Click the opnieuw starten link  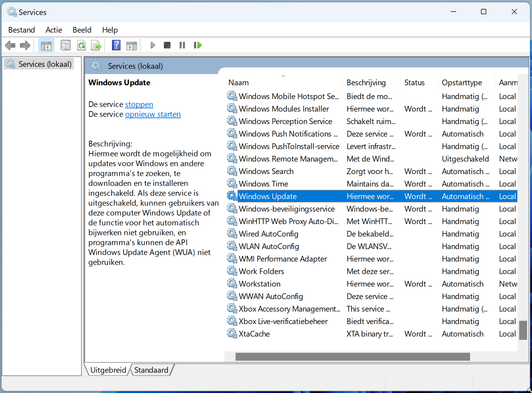[x=153, y=114]
